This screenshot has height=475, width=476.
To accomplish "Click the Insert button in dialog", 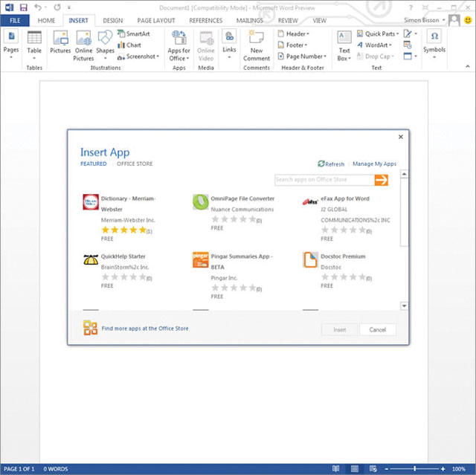I will (340, 330).
